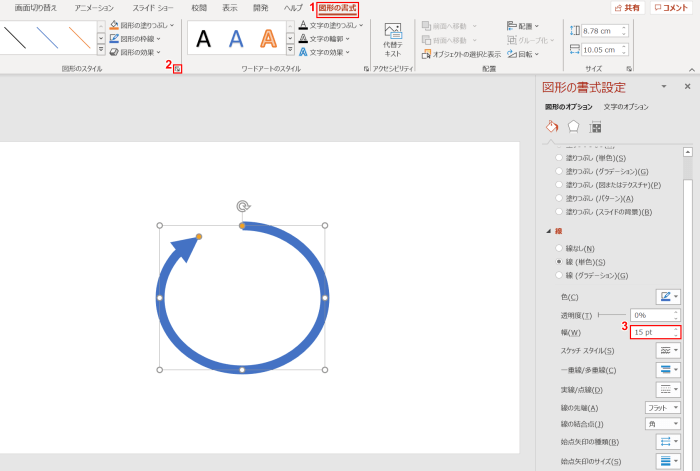Apply orange outlined WordArt A style
Viewport: 700px width, 471px height.
click(268, 39)
